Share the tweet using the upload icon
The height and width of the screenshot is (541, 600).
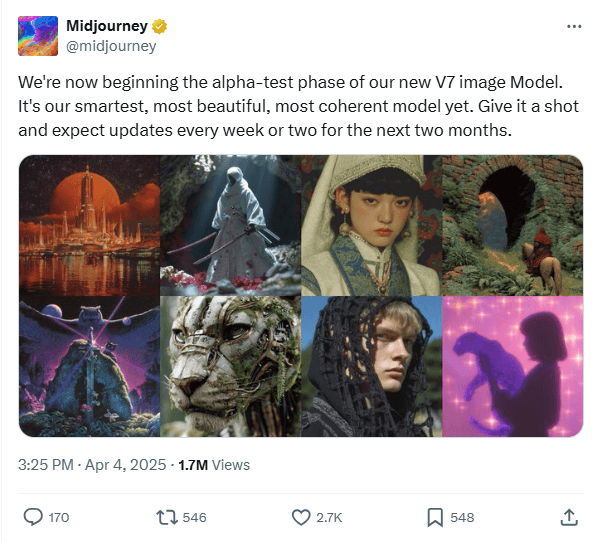coord(568,517)
